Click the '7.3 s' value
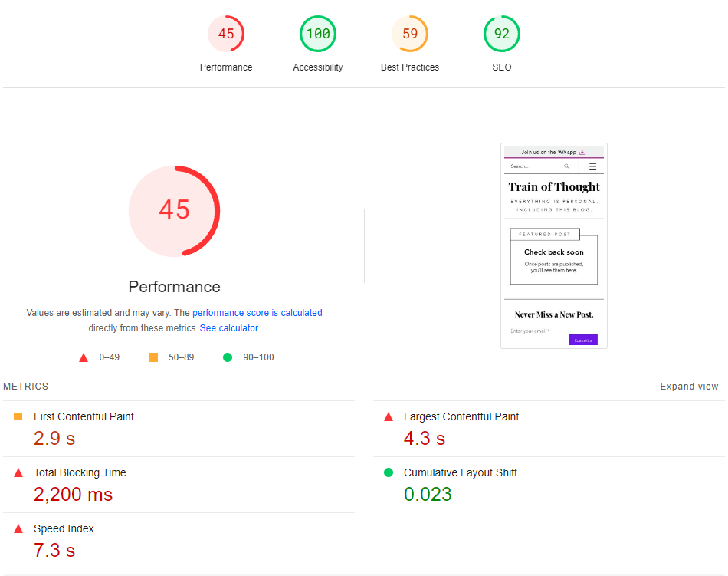 [54, 551]
